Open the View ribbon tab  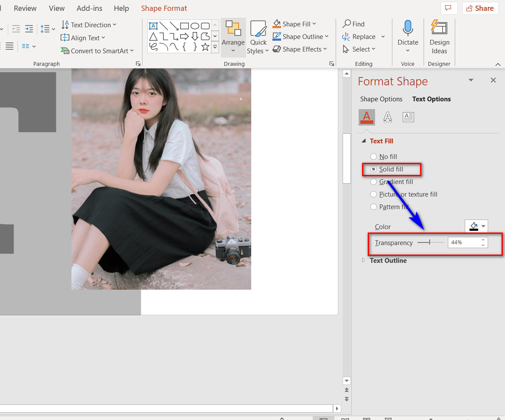click(x=57, y=8)
